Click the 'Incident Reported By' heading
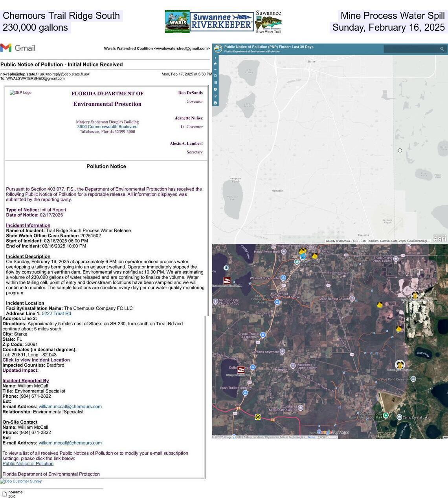The width and height of the screenshot is (448, 498). click(x=26, y=381)
